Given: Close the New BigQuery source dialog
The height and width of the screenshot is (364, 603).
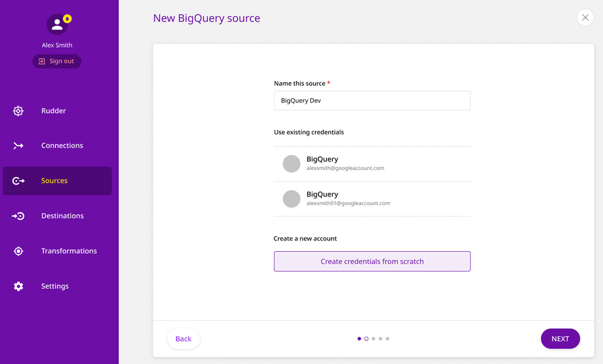Looking at the screenshot, I should click(585, 18).
